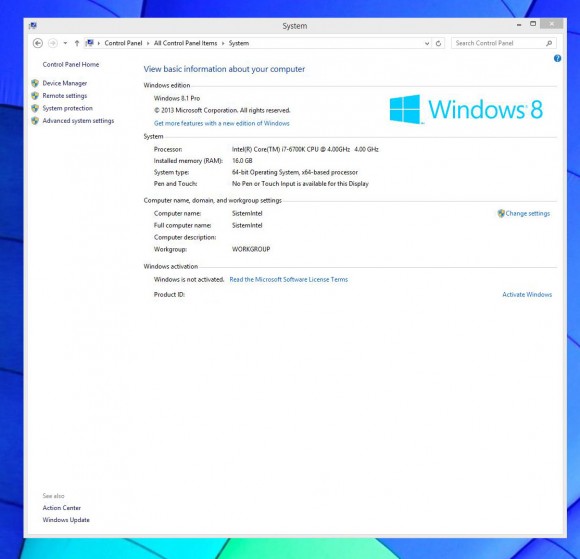Open Windows Update under See also
The height and width of the screenshot is (559, 580).
(x=66, y=520)
